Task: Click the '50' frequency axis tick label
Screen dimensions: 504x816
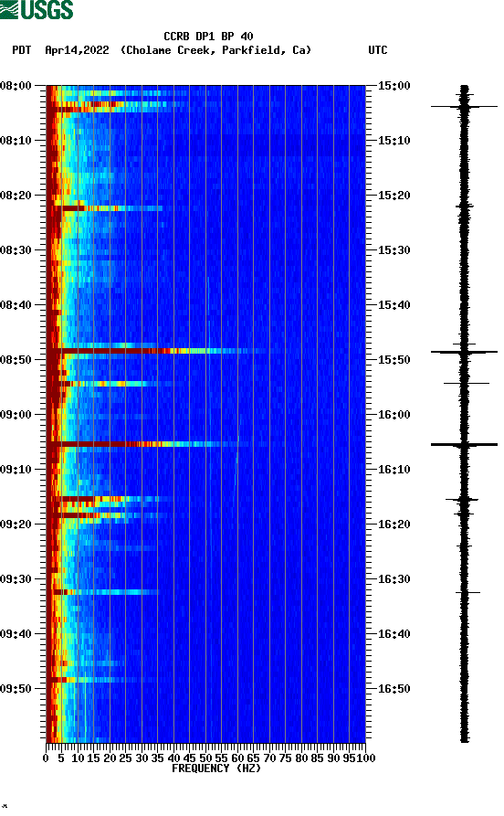Action: click(x=205, y=758)
